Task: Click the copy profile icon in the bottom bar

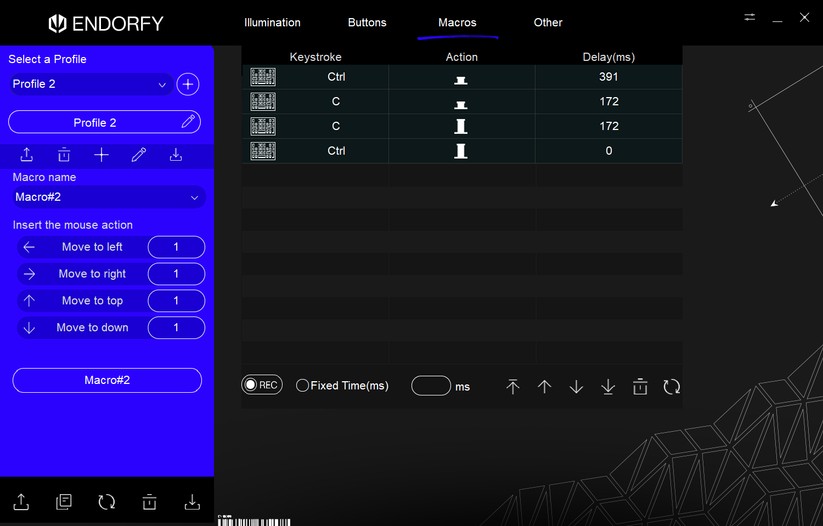Action: coord(64,502)
